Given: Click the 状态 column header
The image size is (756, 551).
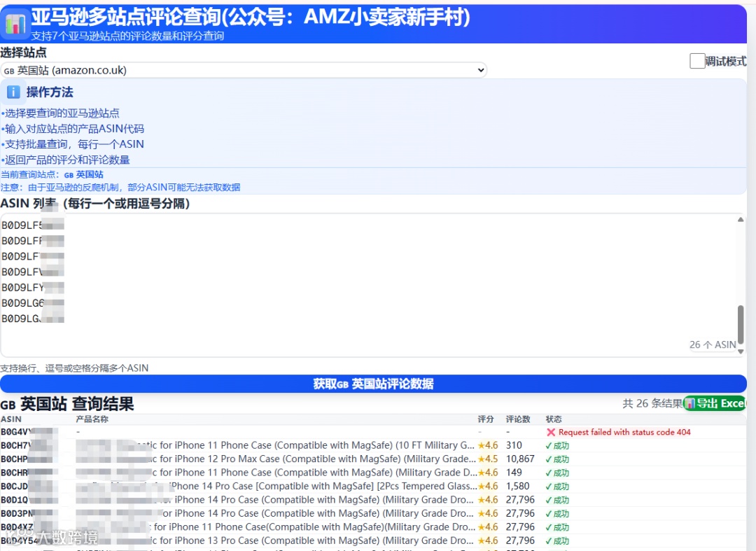Looking at the screenshot, I should (554, 419).
